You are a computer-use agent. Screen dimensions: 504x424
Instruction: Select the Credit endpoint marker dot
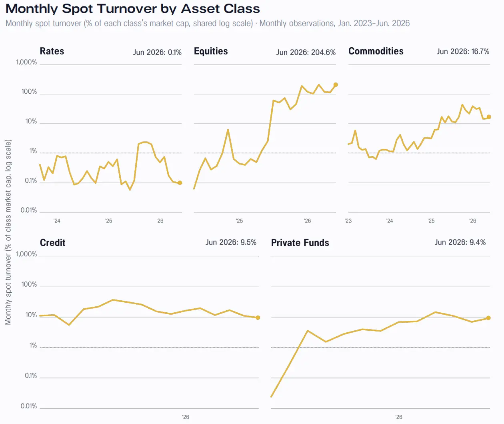coord(258,317)
